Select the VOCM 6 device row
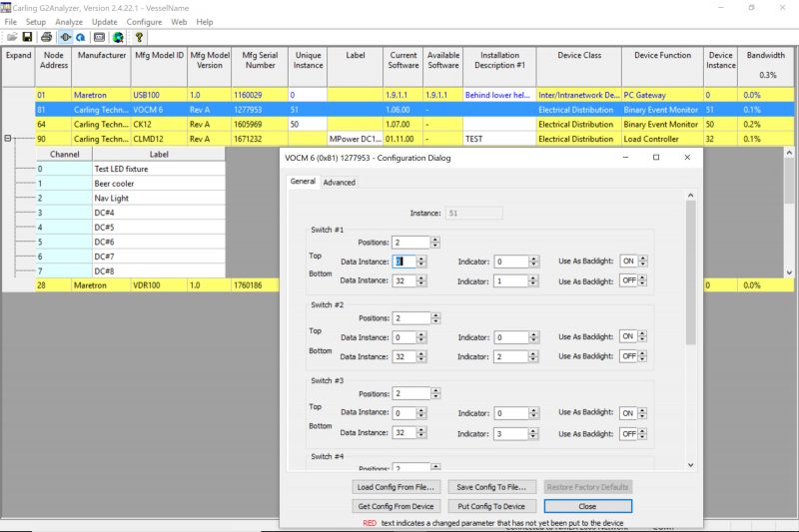Screen dimensions: 799x532 click(414, 110)
